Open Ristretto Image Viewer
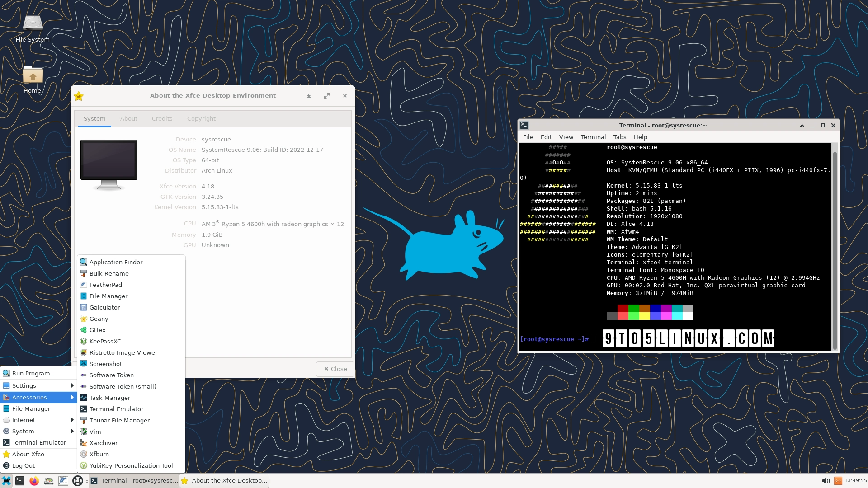Screen dimensions: 868x488 click(123, 352)
